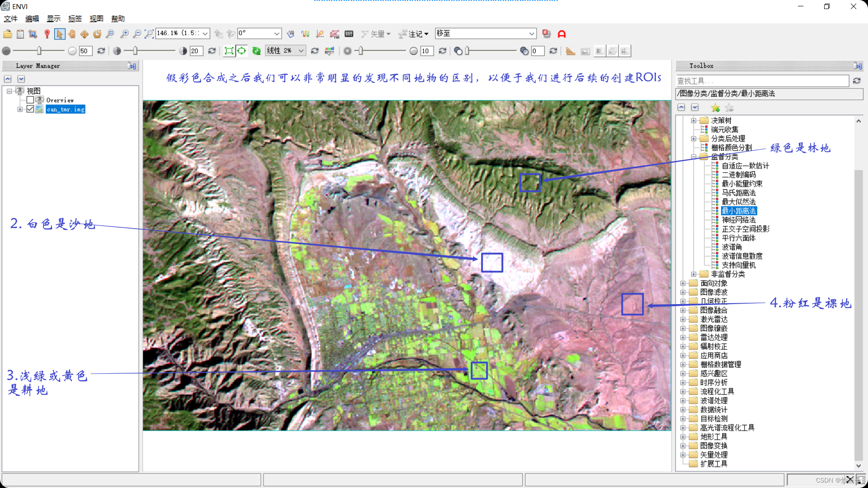Image resolution: width=868 pixels, height=488 pixels.
Task: Open the 文件 menu
Action: coord(10,19)
